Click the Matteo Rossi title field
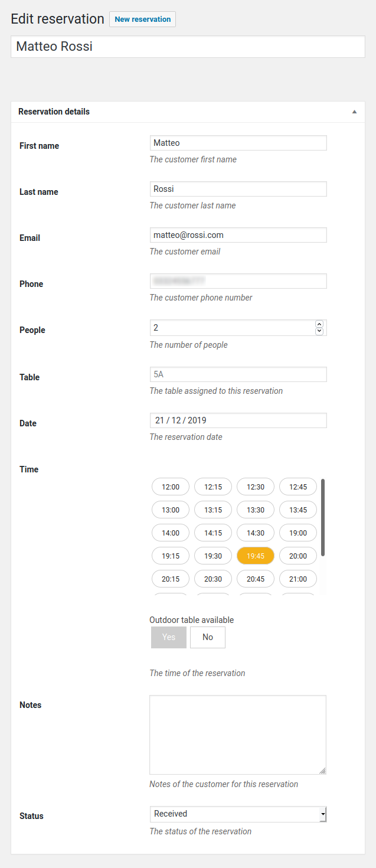This screenshot has width=376, height=868. tap(188, 47)
